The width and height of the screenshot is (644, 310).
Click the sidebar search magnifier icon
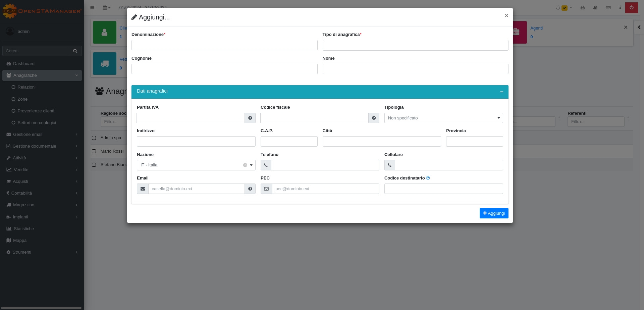coord(75,51)
